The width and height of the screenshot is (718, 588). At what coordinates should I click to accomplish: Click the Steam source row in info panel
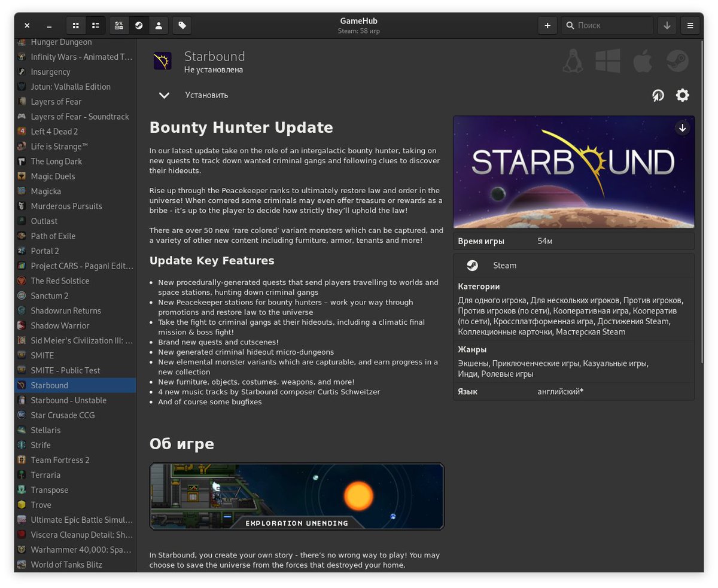tap(574, 266)
